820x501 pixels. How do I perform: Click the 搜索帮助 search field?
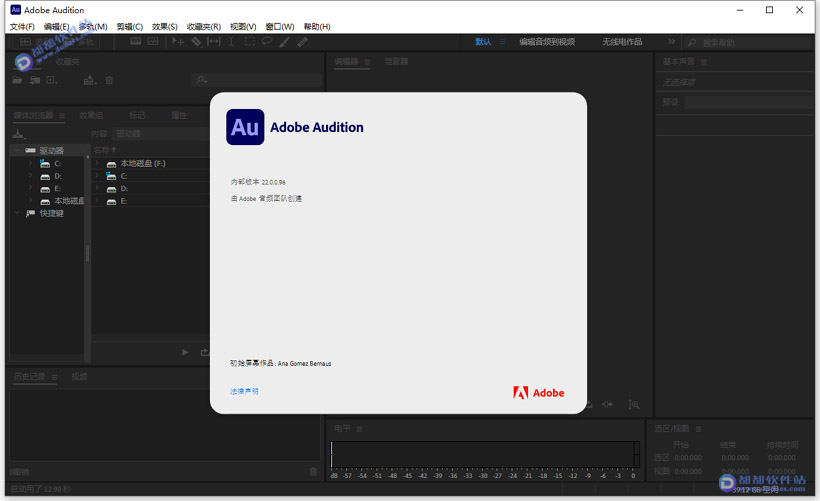click(748, 42)
